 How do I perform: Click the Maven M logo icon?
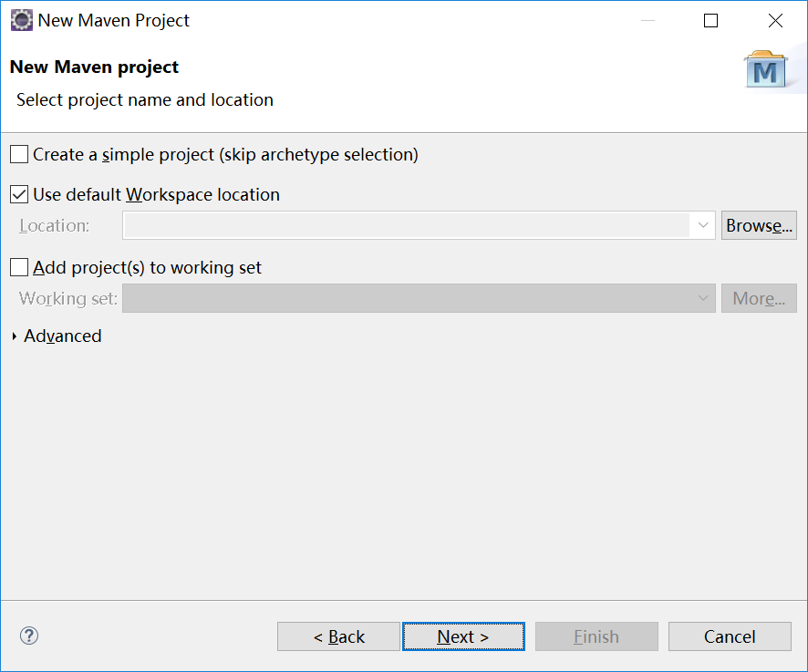(768, 69)
